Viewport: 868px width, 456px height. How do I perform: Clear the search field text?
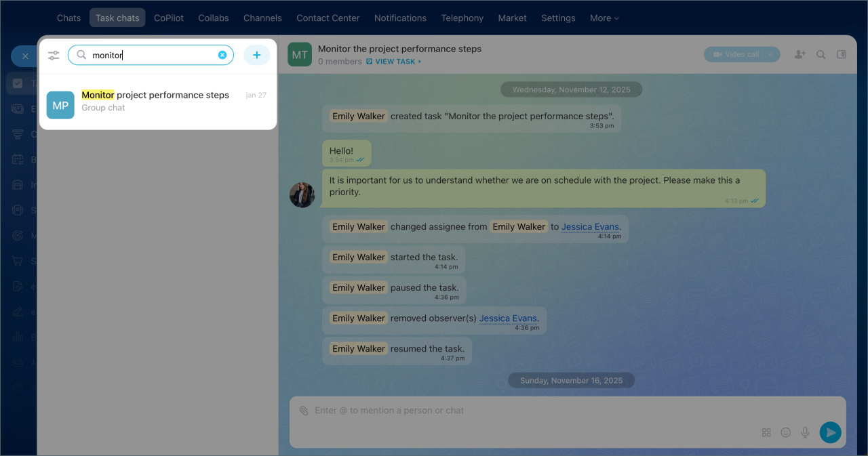pos(222,55)
